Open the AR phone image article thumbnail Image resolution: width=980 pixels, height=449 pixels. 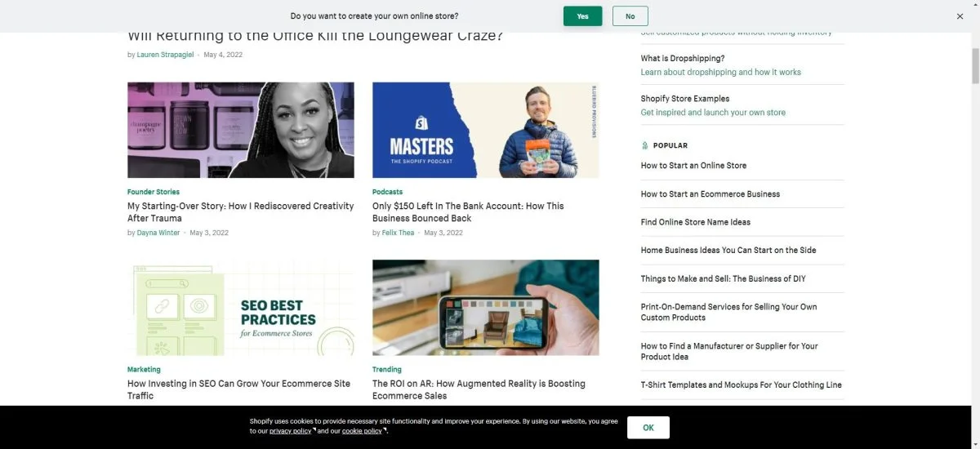point(485,308)
